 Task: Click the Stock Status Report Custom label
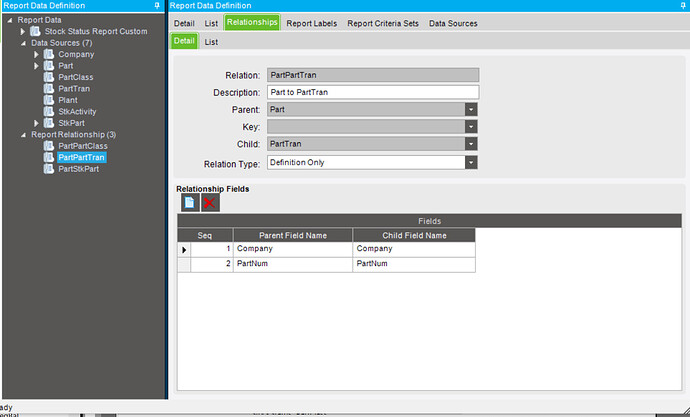point(96,31)
